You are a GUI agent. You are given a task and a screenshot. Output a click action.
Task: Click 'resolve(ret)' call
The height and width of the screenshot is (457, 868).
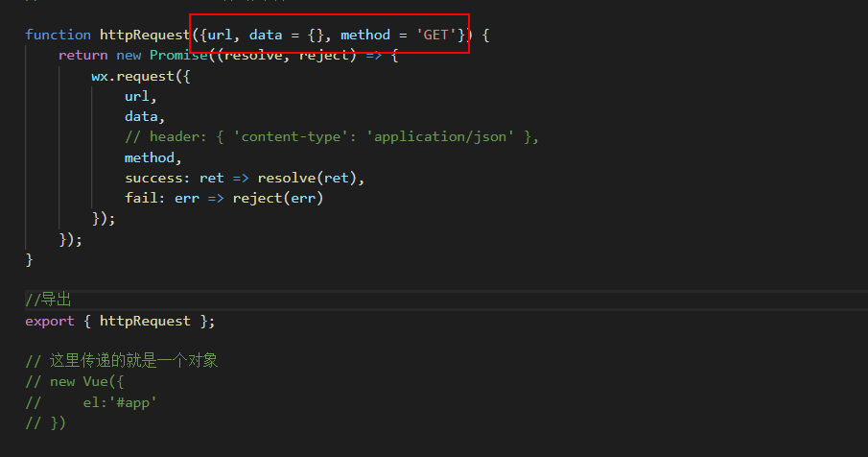(x=307, y=178)
